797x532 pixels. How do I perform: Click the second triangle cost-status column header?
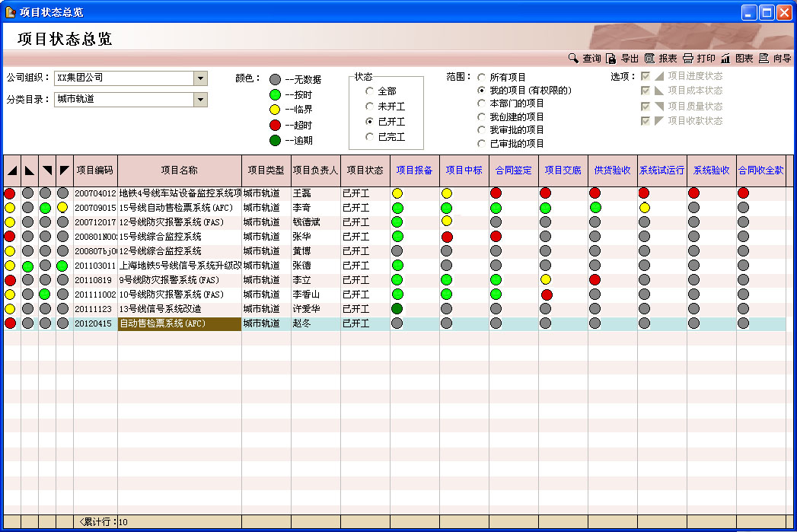[30, 170]
